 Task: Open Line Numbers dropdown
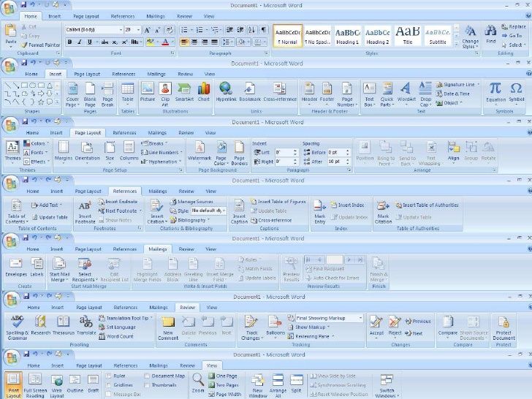click(x=161, y=152)
